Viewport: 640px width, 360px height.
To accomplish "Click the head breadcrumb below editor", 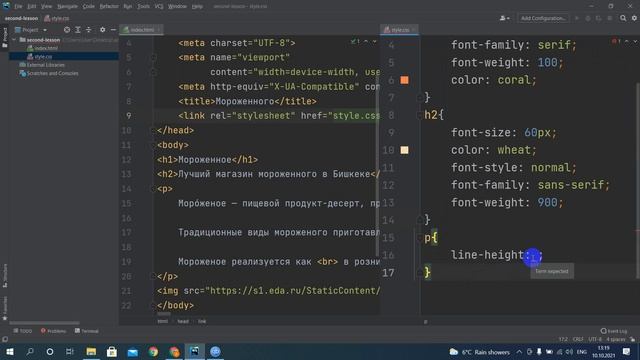I will click(183, 322).
